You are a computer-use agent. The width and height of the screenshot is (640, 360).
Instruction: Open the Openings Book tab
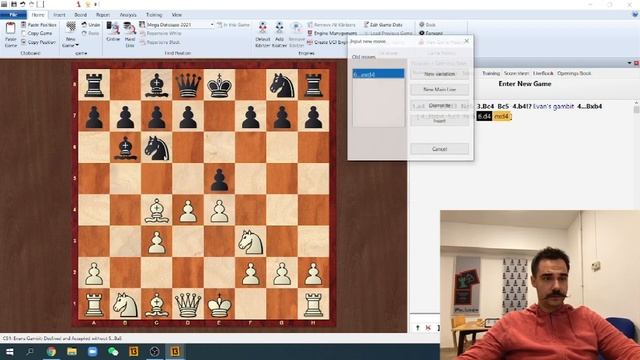[574, 73]
